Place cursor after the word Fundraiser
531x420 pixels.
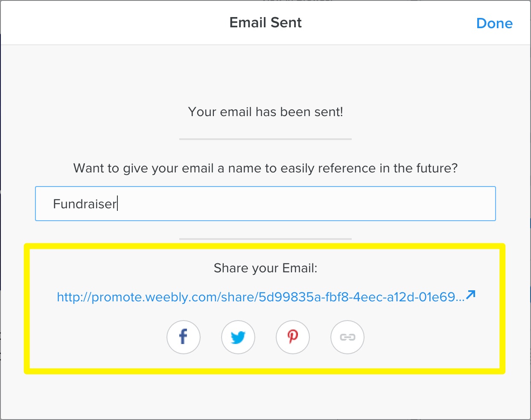point(117,204)
